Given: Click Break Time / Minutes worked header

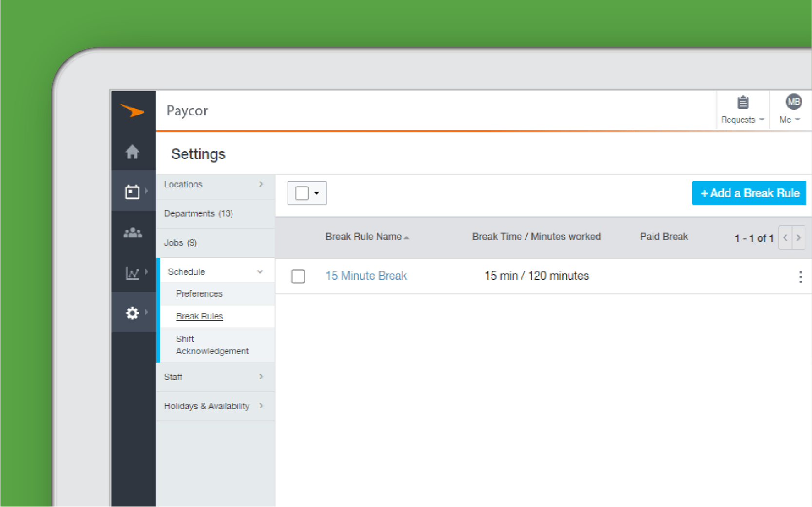Looking at the screenshot, I should tap(536, 236).
